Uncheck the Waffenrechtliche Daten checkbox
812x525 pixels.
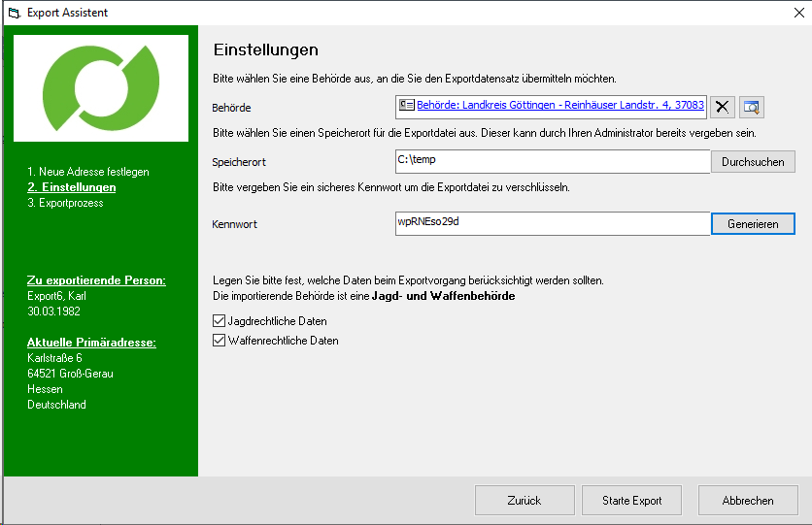point(219,341)
